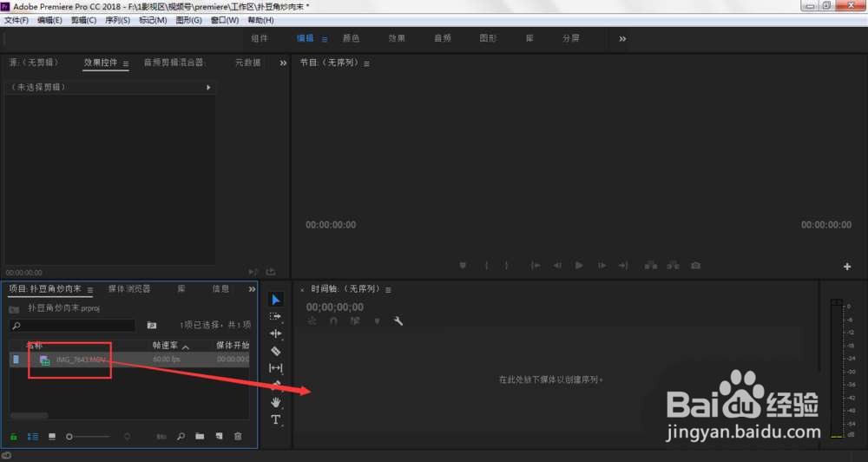Switch to the Effects workspace
This screenshot has width=868, height=462.
397,38
